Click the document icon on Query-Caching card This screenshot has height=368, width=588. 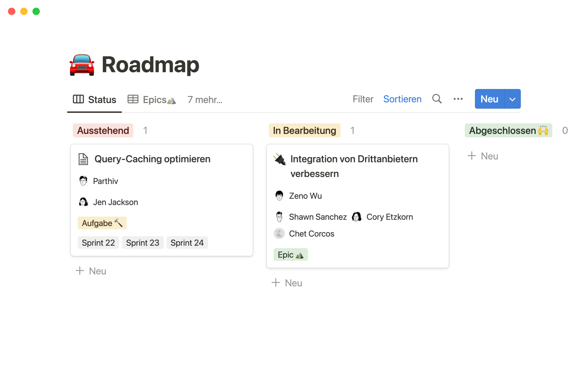(83, 159)
